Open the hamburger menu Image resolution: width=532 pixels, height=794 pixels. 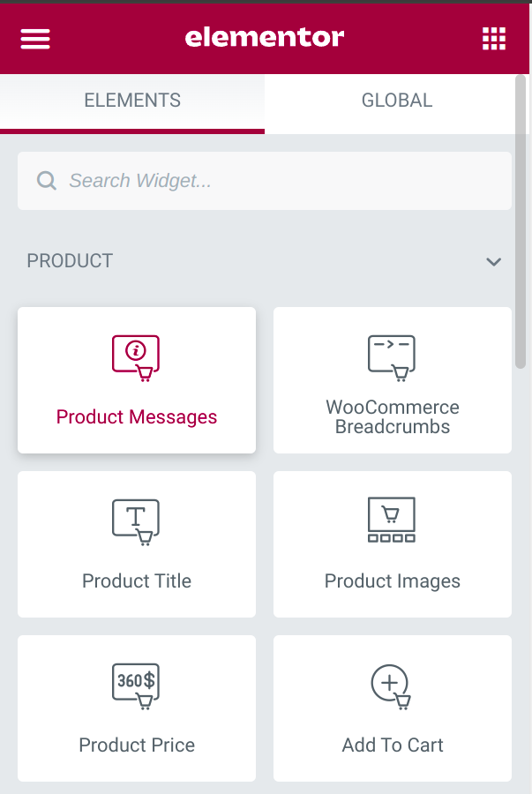pyautogui.click(x=35, y=39)
